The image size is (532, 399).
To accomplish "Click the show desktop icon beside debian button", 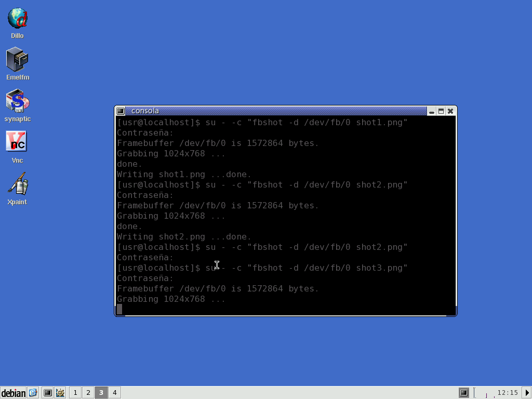I will [x=33, y=393].
